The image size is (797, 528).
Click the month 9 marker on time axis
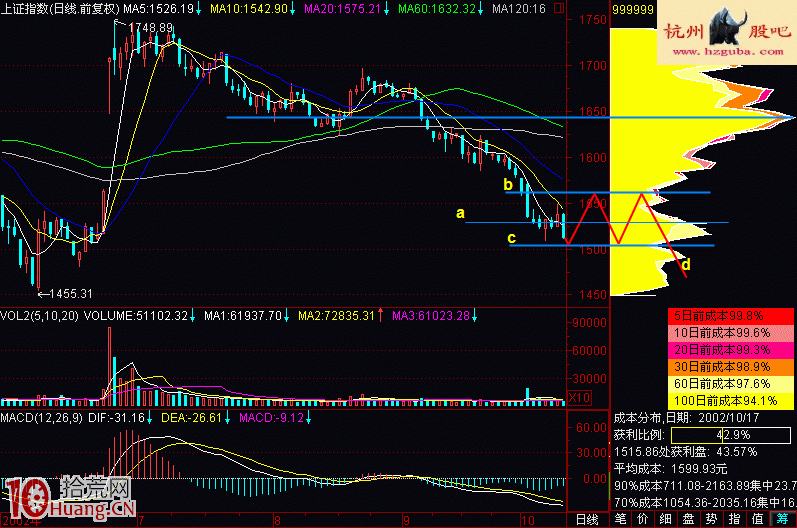click(406, 520)
